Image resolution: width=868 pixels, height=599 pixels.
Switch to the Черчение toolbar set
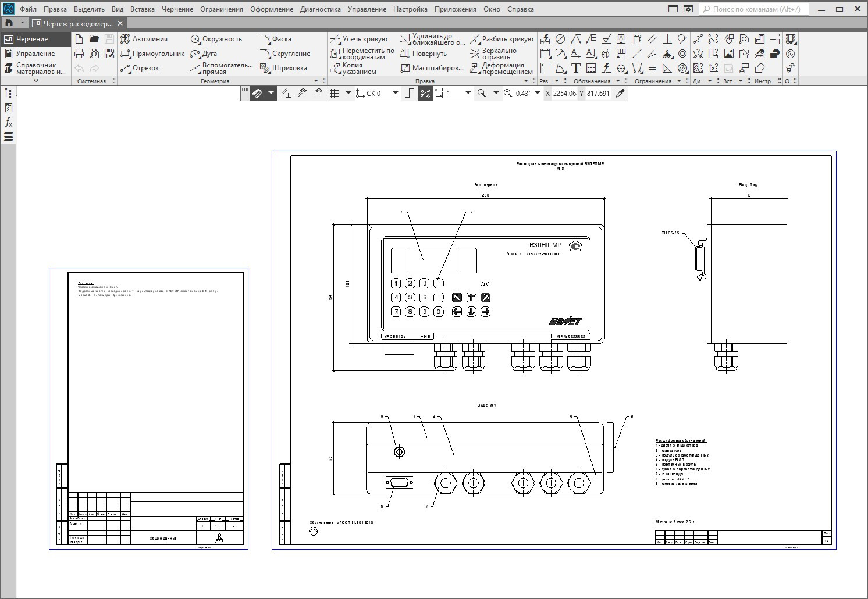coord(35,39)
